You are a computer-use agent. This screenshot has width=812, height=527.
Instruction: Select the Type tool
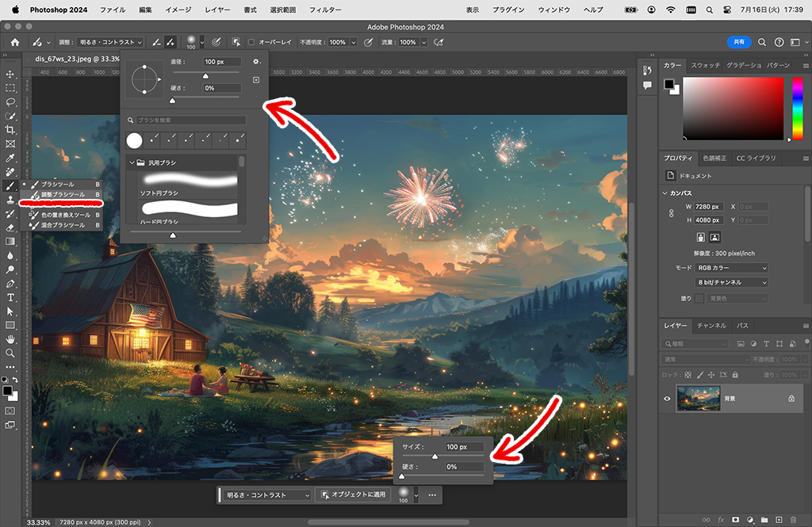point(10,298)
